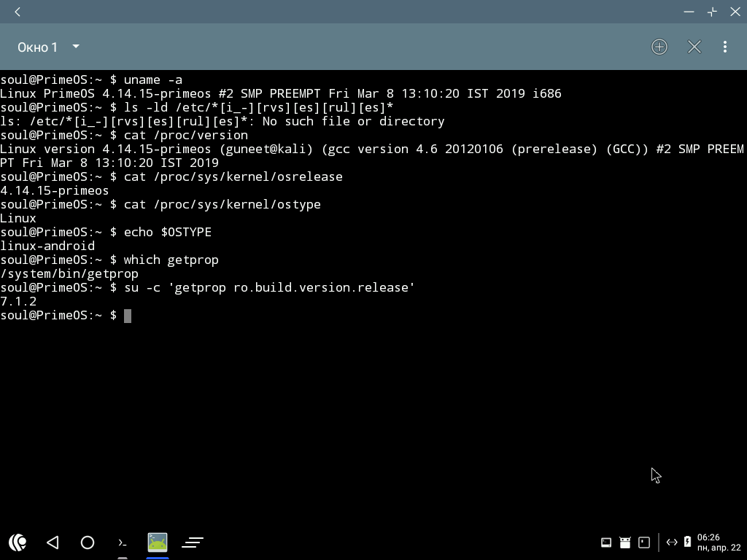Open the Android-head notification tray icon

625,542
